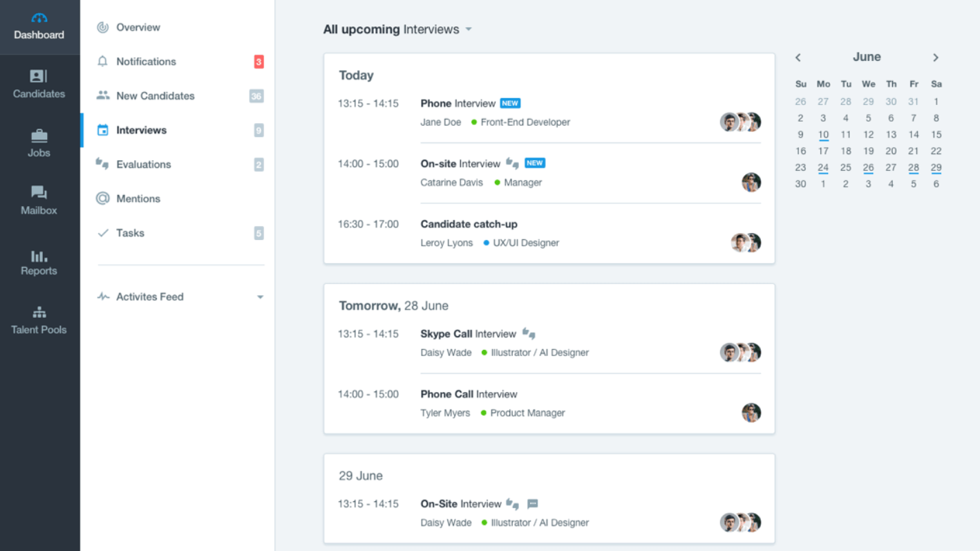The image size is (980, 551).
Task: Open the 'All upcoming' interviews filter dropdown
Action: 469,29
